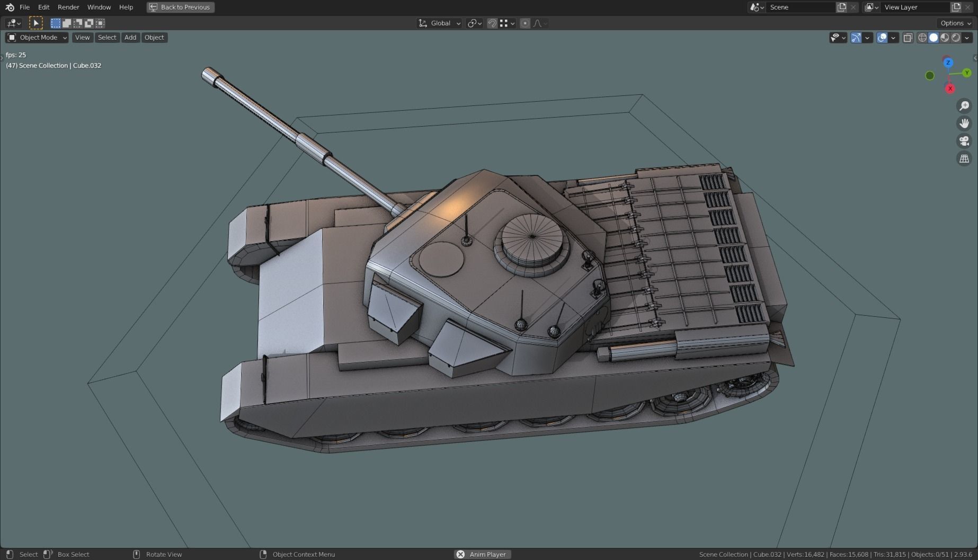This screenshot has height=560, width=978.
Task: Switch to Wireframe shading
Action: [x=922, y=37]
